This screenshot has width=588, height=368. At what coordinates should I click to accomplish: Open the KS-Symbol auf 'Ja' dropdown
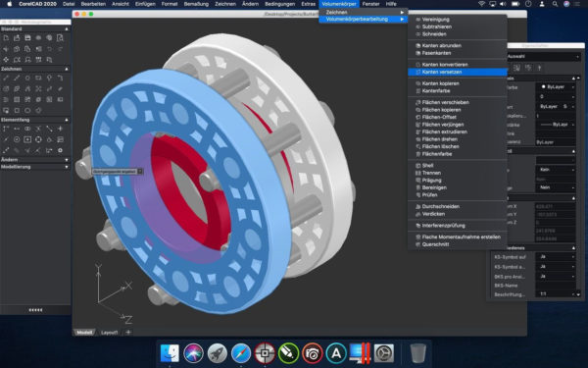[x=556, y=257]
